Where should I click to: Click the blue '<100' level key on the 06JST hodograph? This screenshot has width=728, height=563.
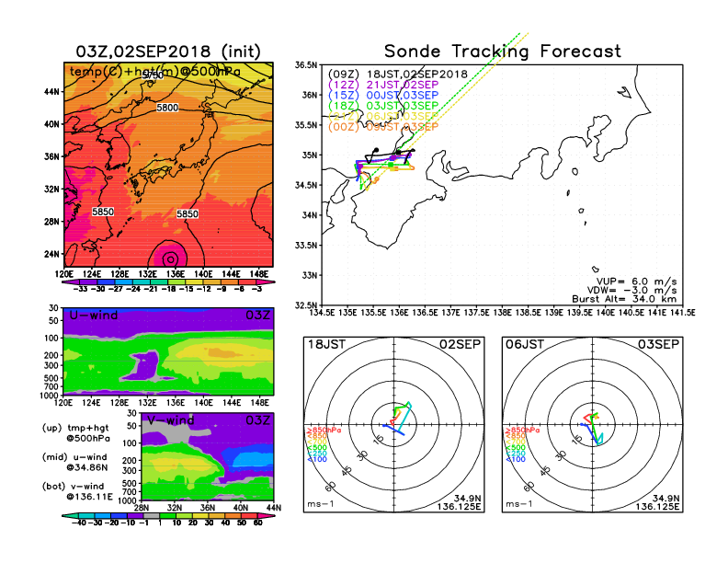click(x=516, y=459)
